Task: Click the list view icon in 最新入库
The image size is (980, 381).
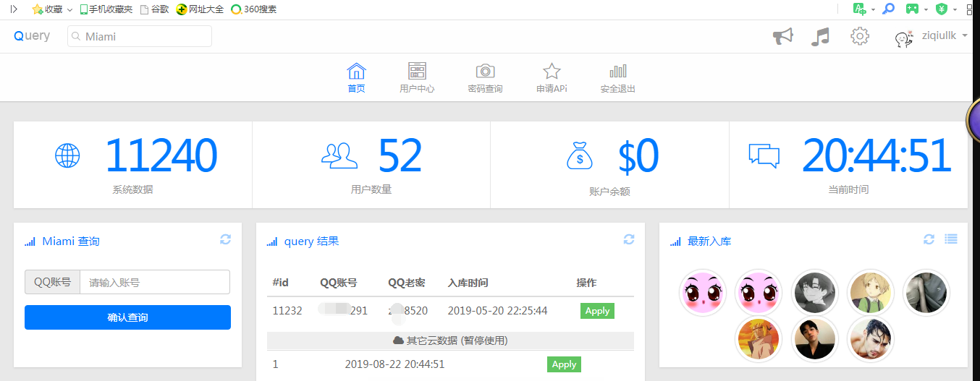Action: point(951,239)
